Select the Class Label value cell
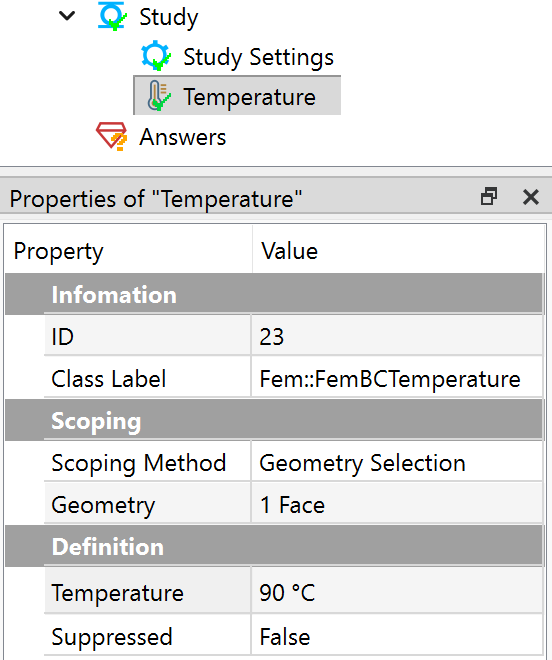Image resolution: width=552 pixels, height=660 pixels. click(x=397, y=378)
